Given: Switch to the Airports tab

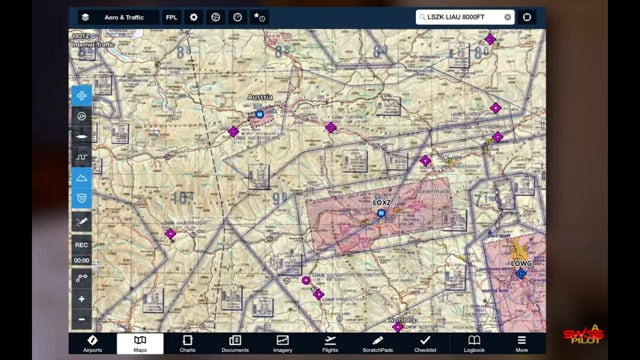Looking at the screenshot, I should pyautogui.click(x=93, y=344).
